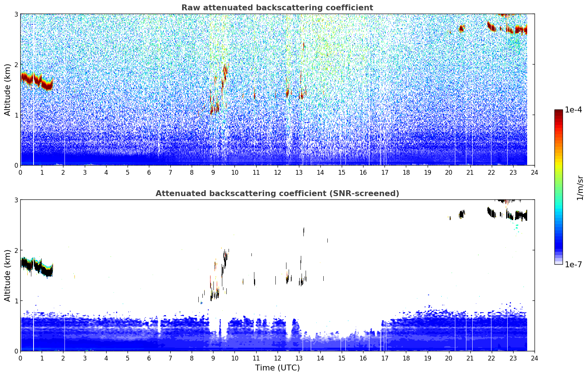Click the upper plot Altitude (km) label
Viewport: 588px width, 376px height.
point(7,90)
